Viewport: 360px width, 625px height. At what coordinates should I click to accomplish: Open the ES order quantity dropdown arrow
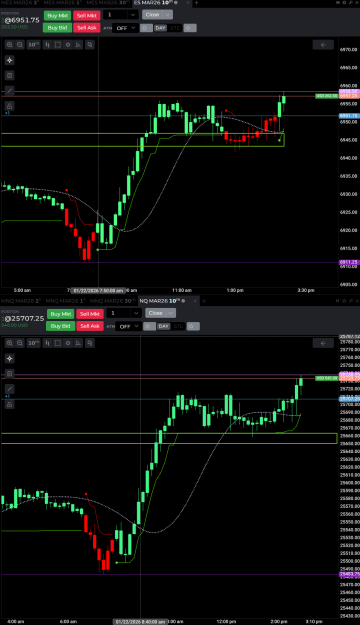click(x=133, y=15)
